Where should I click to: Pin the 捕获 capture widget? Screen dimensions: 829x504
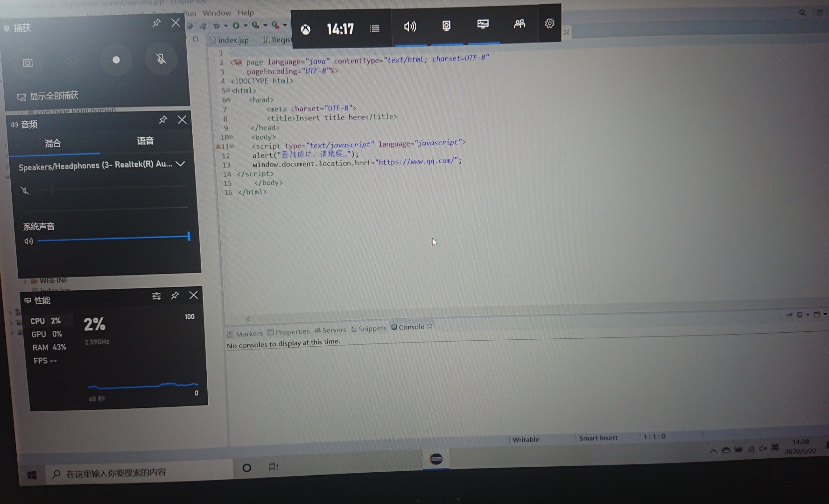coord(157,23)
